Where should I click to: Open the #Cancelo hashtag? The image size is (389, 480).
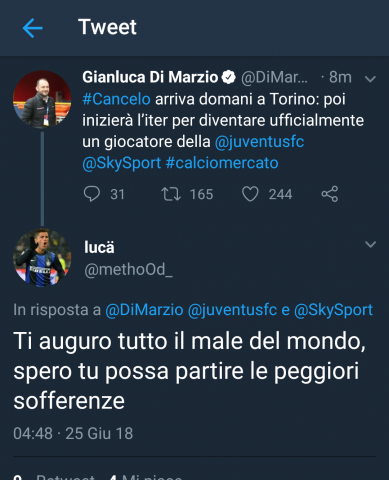(x=116, y=99)
